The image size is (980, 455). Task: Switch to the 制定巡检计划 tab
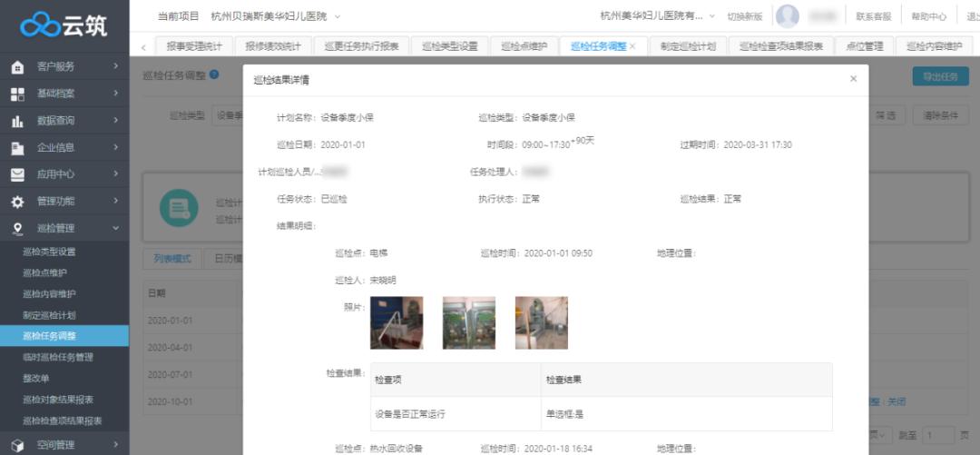[688, 46]
